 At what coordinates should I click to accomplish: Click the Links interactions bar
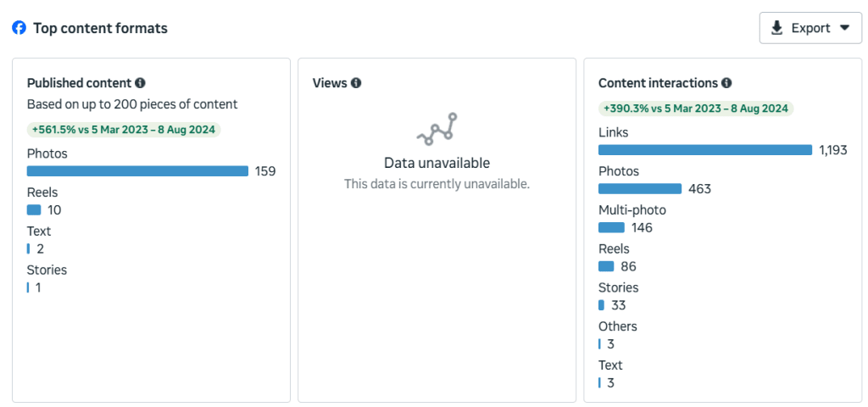pyautogui.click(x=704, y=150)
